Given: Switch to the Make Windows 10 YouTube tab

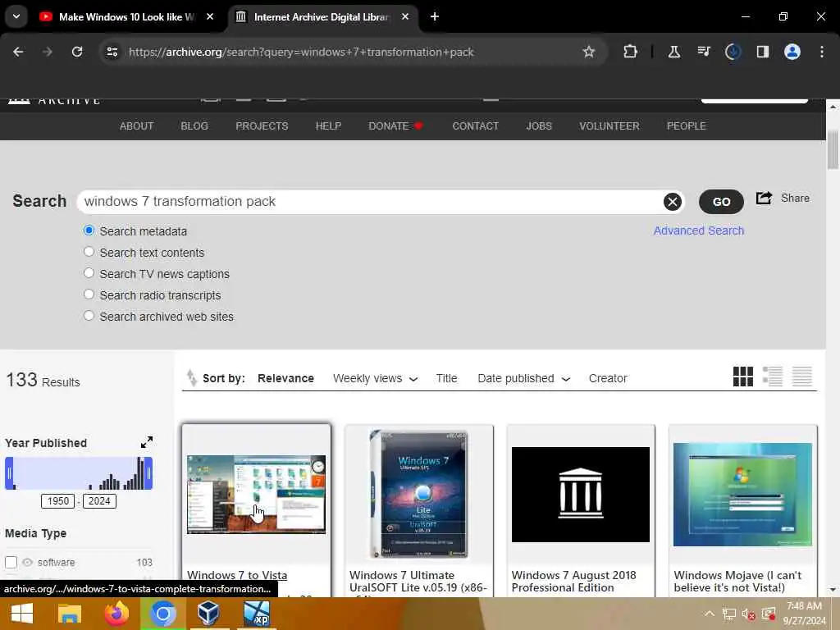Looking at the screenshot, I should tap(126, 16).
